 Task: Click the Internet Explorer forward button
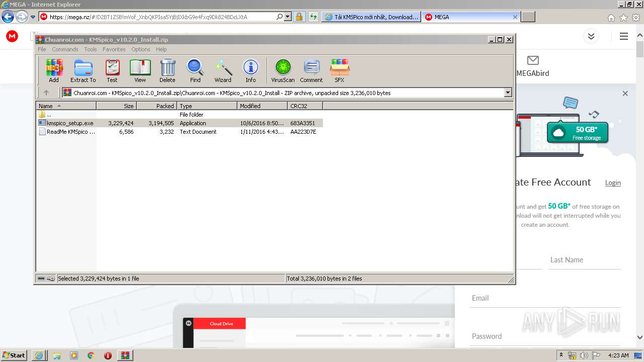point(22,17)
